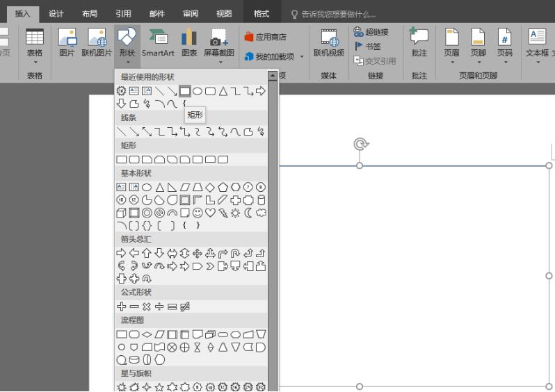Viewport: 555px width, 392px height.
Task: Pick the division sign in 公式形状
Action: [x=159, y=307]
